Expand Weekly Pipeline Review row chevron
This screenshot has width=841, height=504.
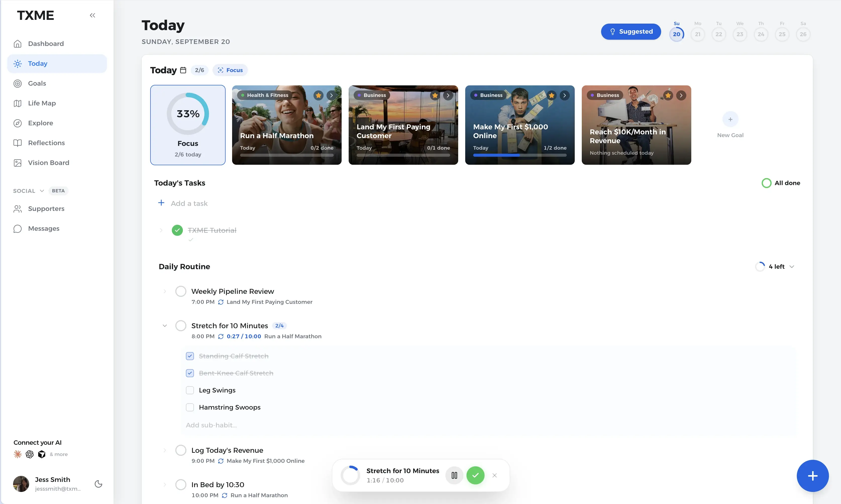pos(165,291)
